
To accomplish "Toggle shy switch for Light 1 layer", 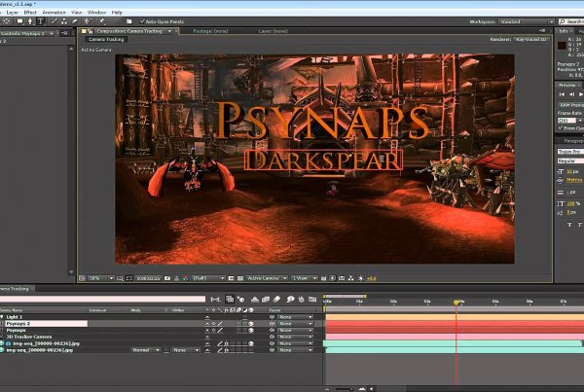I will tap(207, 317).
